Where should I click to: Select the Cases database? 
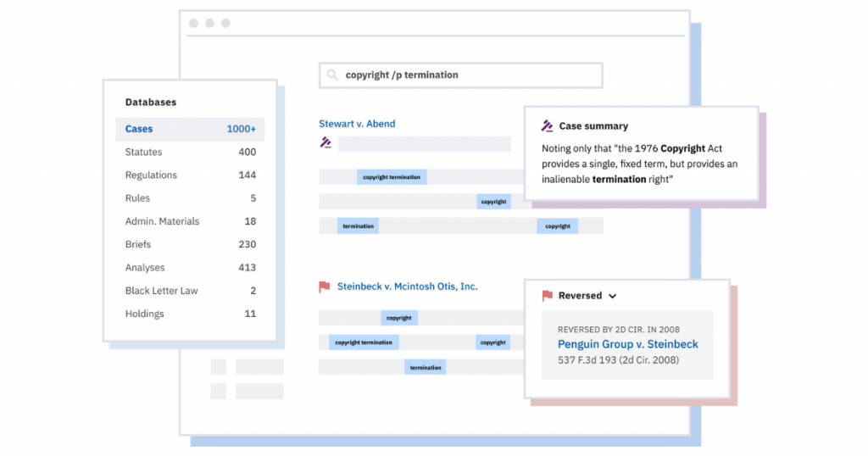[139, 129]
